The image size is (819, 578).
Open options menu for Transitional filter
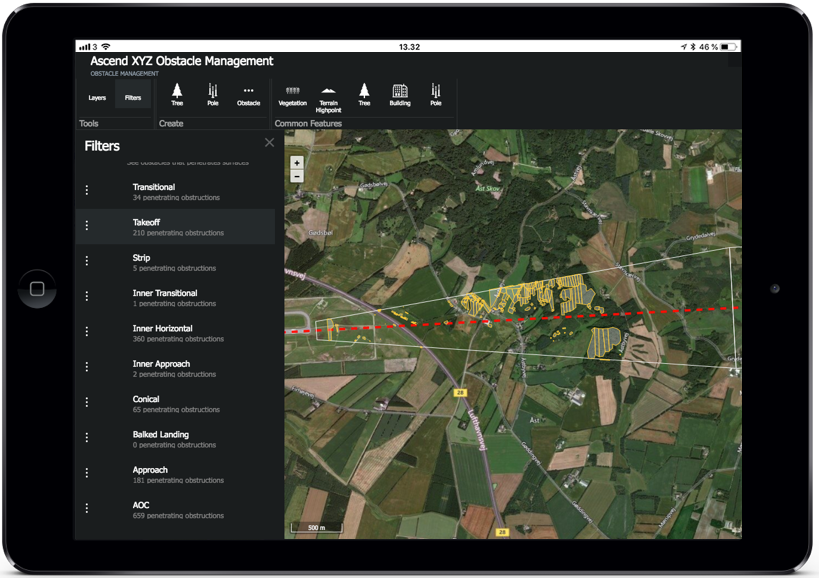(87, 191)
